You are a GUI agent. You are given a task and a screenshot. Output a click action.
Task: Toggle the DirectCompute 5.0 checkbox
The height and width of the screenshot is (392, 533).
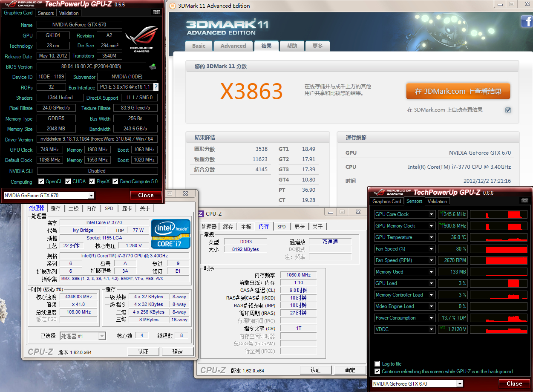pos(115,182)
